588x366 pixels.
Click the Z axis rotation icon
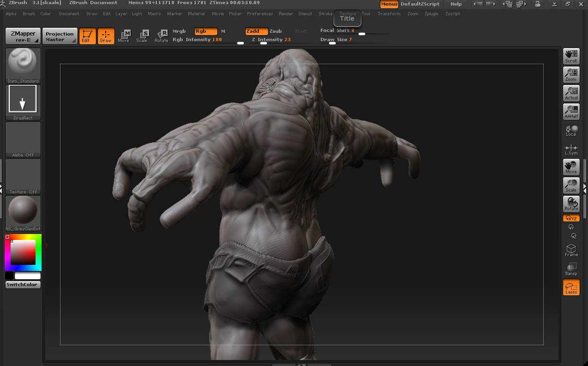(x=574, y=235)
